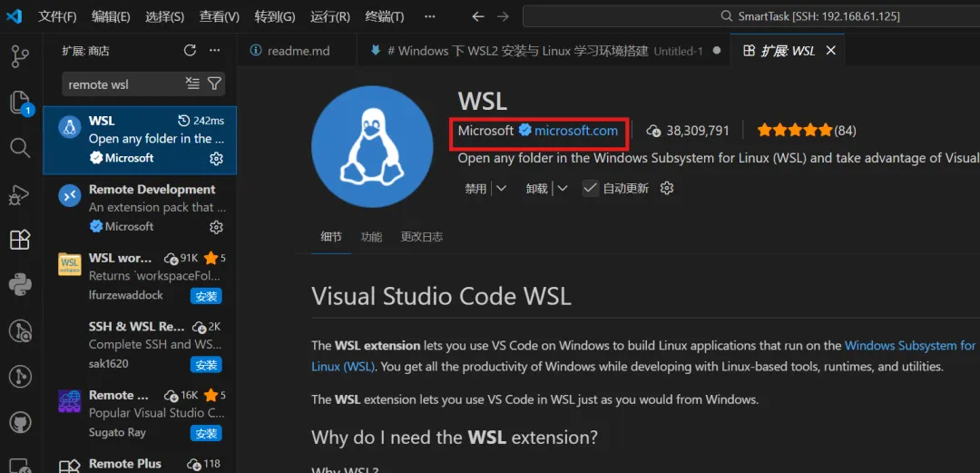Expand the 禁用 dropdown arrow
980x473 pixels.
501,188
